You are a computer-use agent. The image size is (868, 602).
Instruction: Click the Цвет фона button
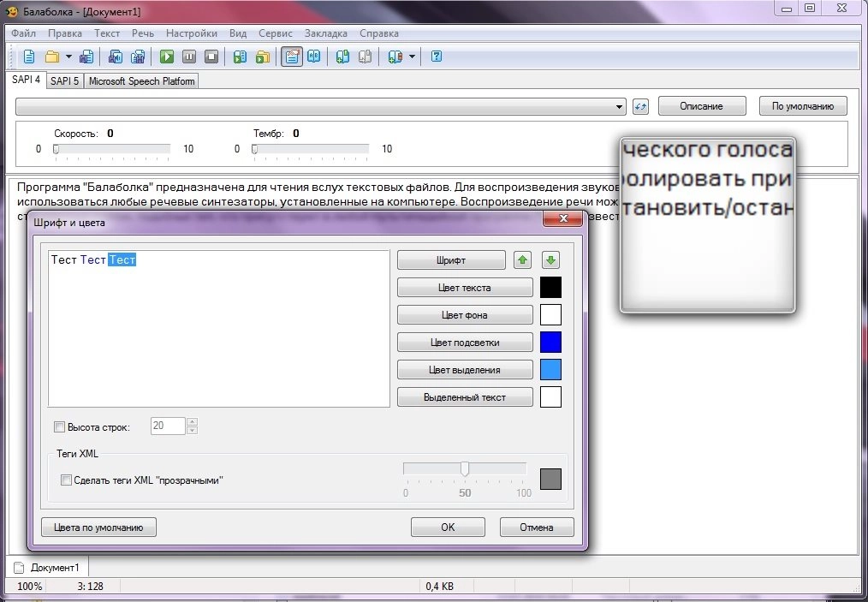click(x=465, y=315)
